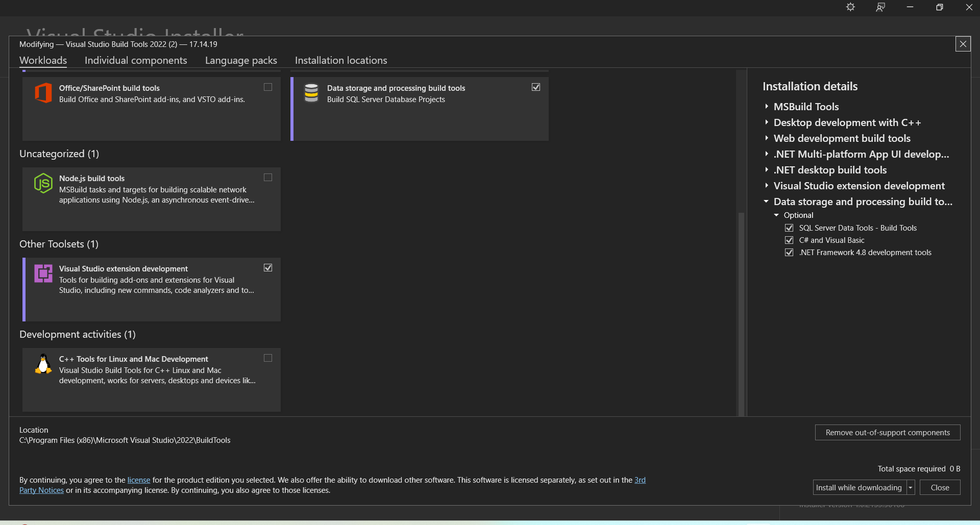This screenshot has width=980, height=525.
Task: Open the feedback icon in title bar
Action: (880, 7)
